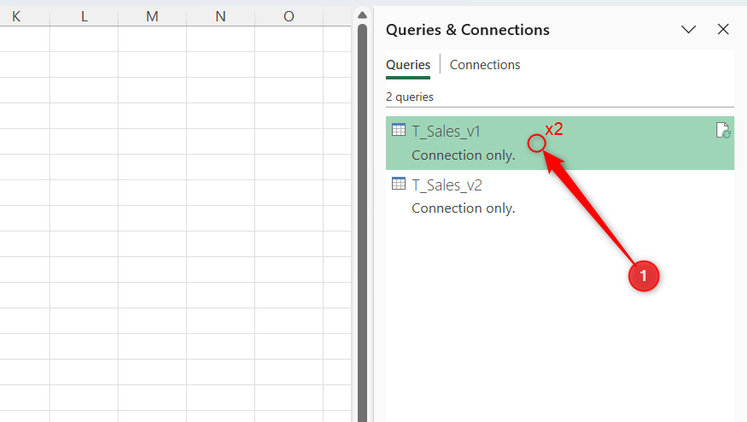Viewport: 747px width, 422px height.
Task: Select column L header
Action: 84,16
